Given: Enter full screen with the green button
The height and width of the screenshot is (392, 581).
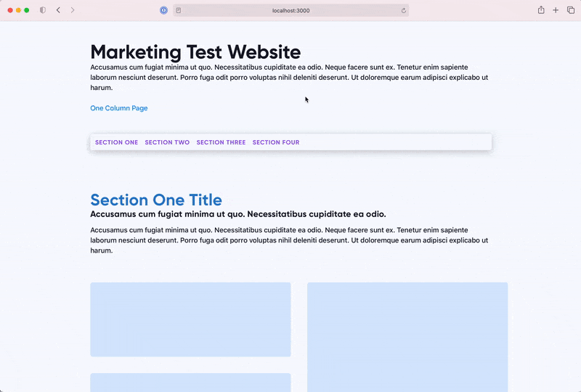Looking at the screenshot, I should (27, 10).
